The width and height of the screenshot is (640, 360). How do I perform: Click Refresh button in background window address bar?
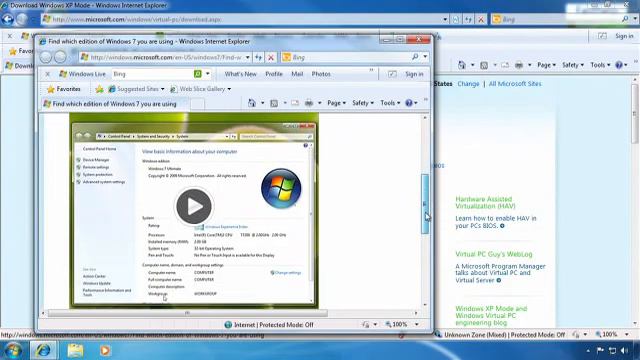468,19
